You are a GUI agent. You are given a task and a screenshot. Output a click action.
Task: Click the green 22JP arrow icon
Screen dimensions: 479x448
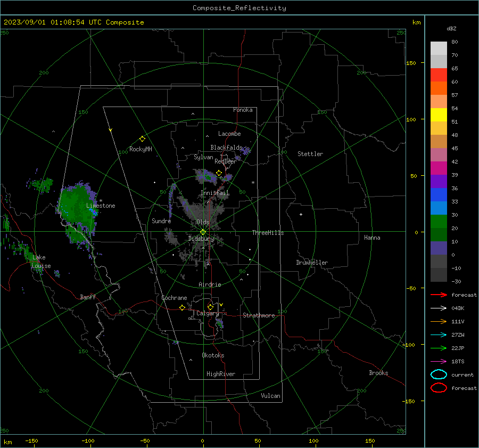coord(439,348)
